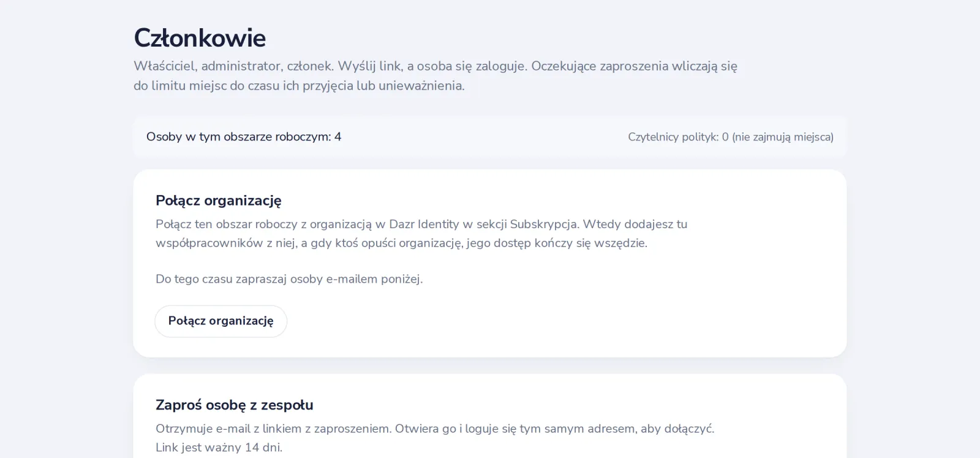Click "Do tego czasu zapraszaj osoby" sentence
The width and height of the screenshot is (980, 458).
point(289,279)
